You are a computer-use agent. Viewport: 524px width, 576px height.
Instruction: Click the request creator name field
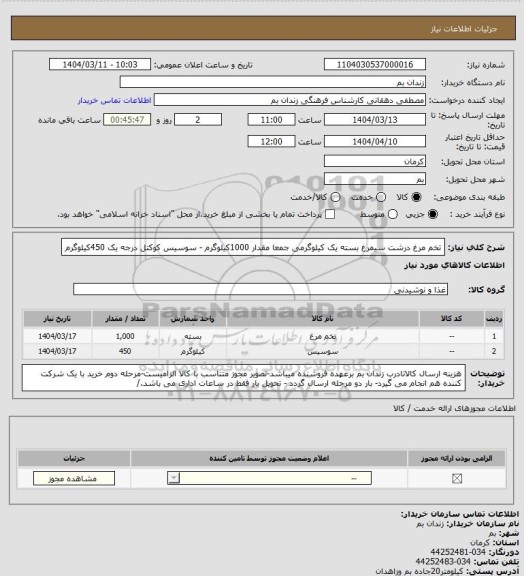290,100
